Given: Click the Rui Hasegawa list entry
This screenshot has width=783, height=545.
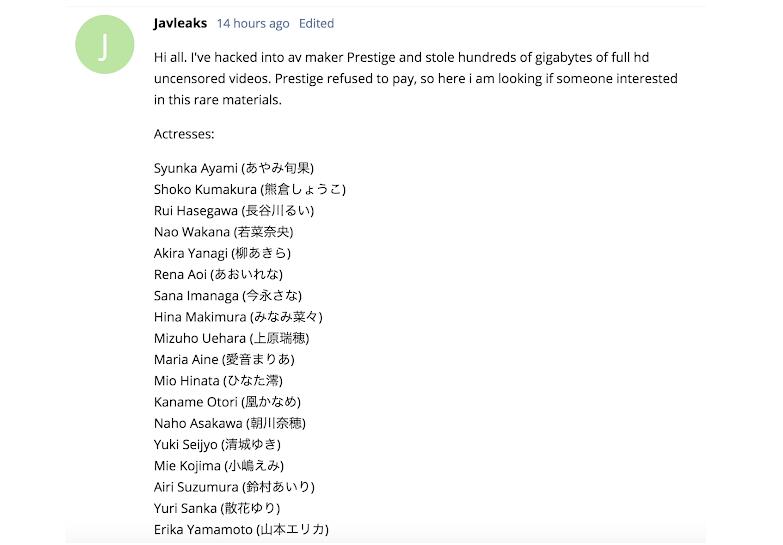Looking at the screenshot, I should 234,210.
